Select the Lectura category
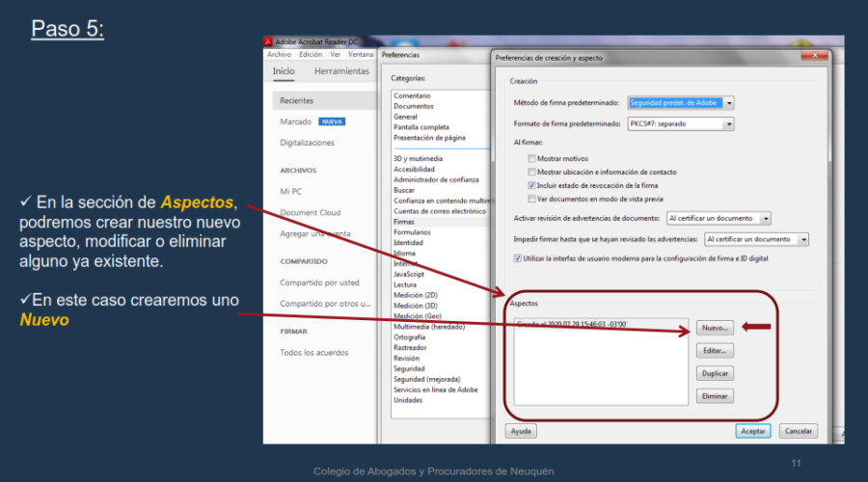Viewport: 868px width, 482px height. tap(405, 285)
